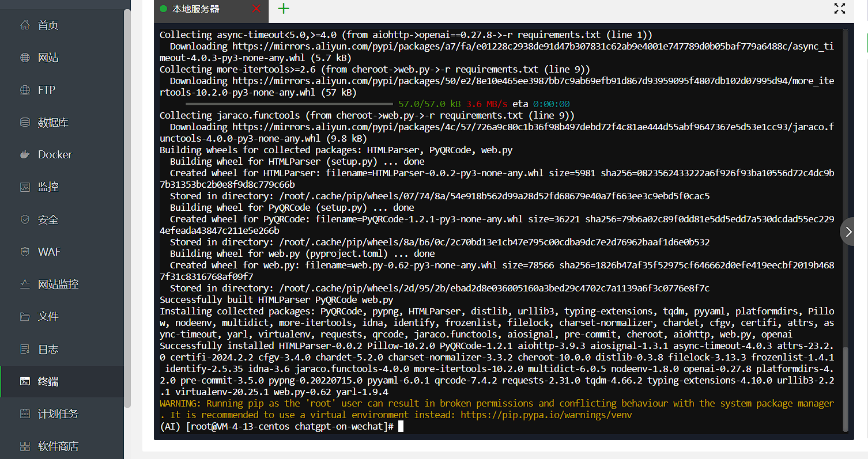Click the 监控 monitor chart icon
This screenshot has height=459, width=868.
coord(25,187)
